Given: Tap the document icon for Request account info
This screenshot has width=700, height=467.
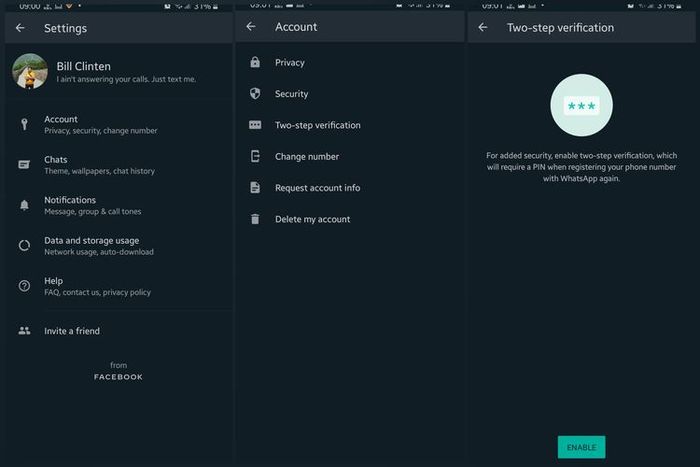Looking at the screenshot, I should (255, 188).
